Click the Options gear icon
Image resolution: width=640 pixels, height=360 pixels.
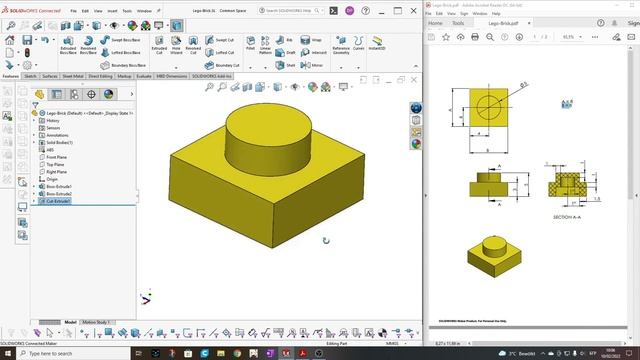pyautogui.click(x=27, y=65)
